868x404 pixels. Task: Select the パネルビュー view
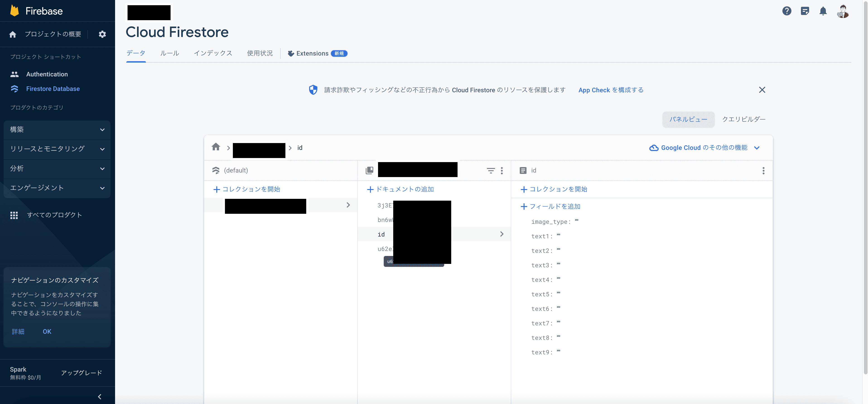[x=688, y=119]
